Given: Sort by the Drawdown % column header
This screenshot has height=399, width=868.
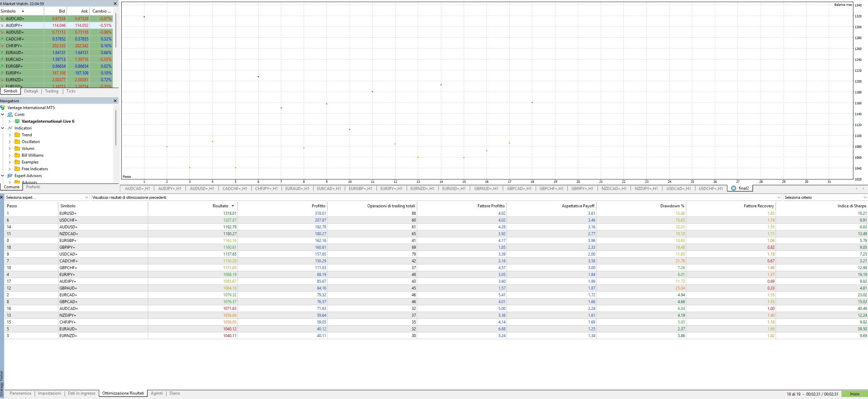Looking at the screenshot, I should coord(672,206).
